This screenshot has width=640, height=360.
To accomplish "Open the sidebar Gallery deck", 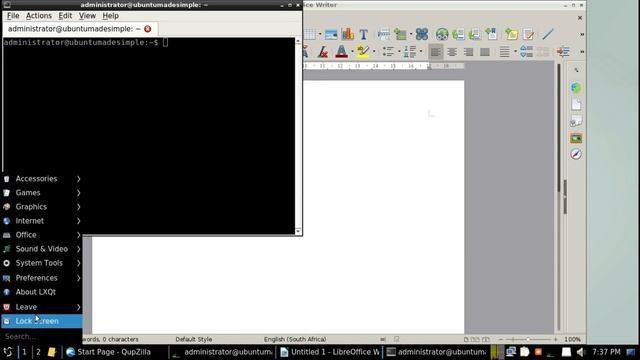I will [576, 138].
